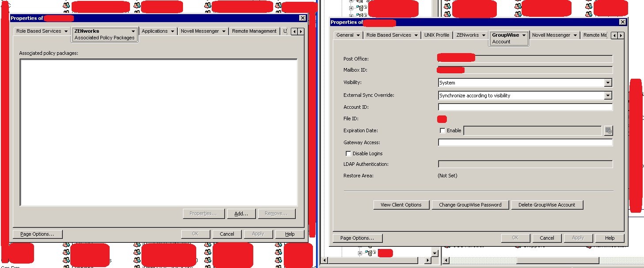Close the GroupWise Account dialog
Viewport: 644px width, 268px height.
coord(622,22)
